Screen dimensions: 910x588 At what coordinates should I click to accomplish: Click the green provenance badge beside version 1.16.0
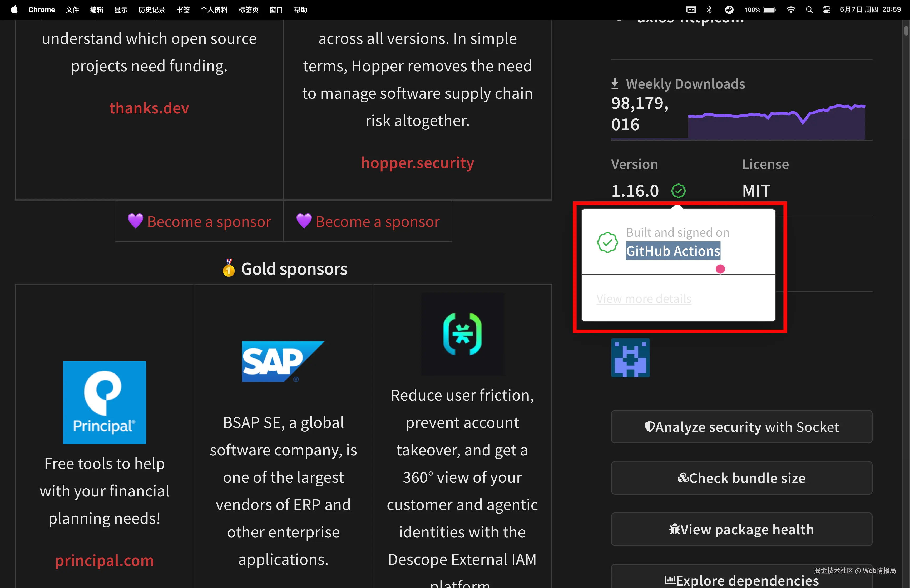coord(679,191)
